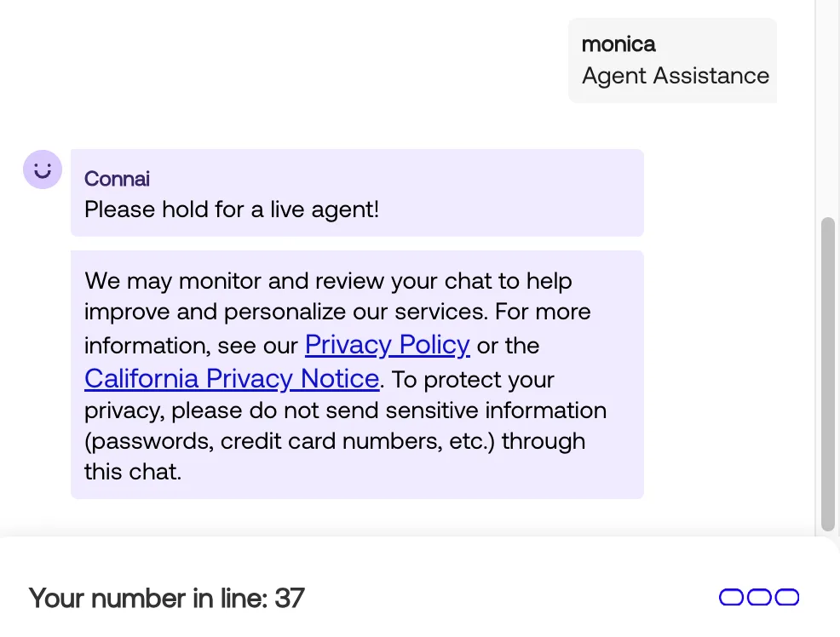Image resolution: width=840 pixels, height=637 pixels.
Task: Click the Agent Assistance subtitle text
Action: pos(674,76)
